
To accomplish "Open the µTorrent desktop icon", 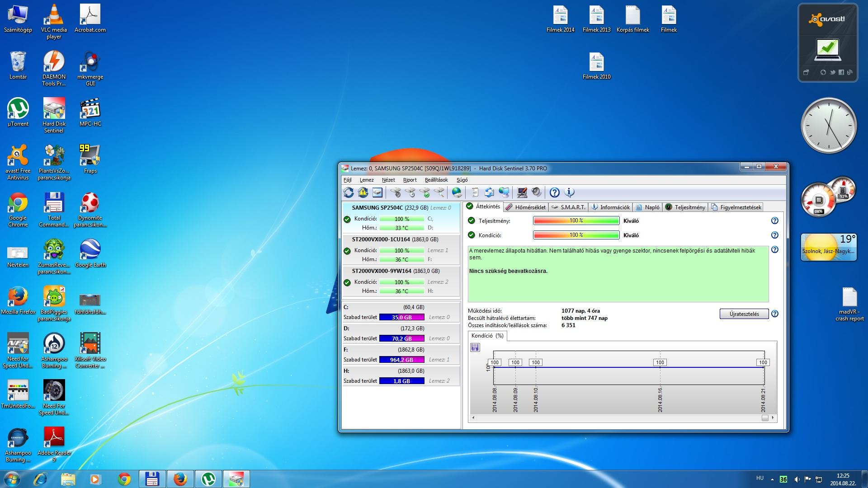I will (18, 112).
